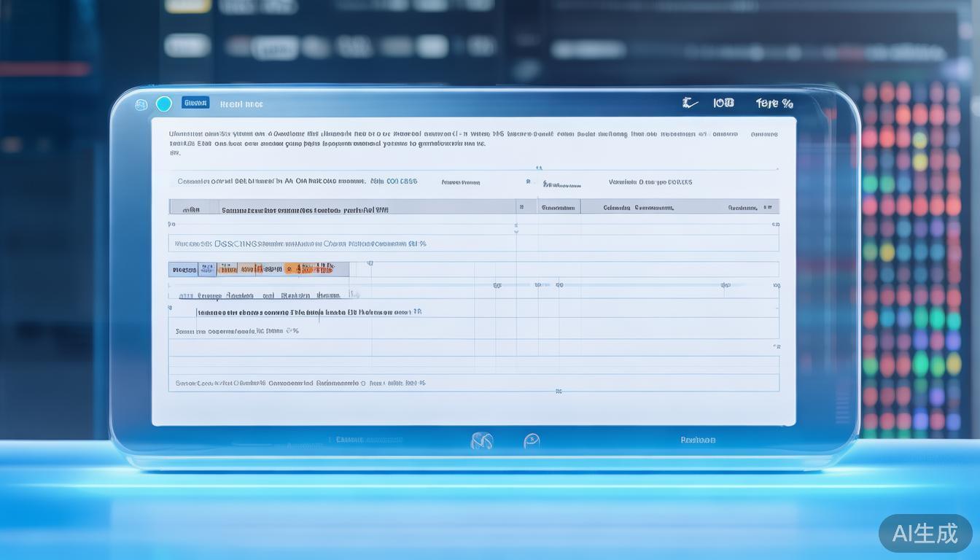Switch to the white text tab beside blue tab
The image size is (980, 560).
click(x=241, y=104)
